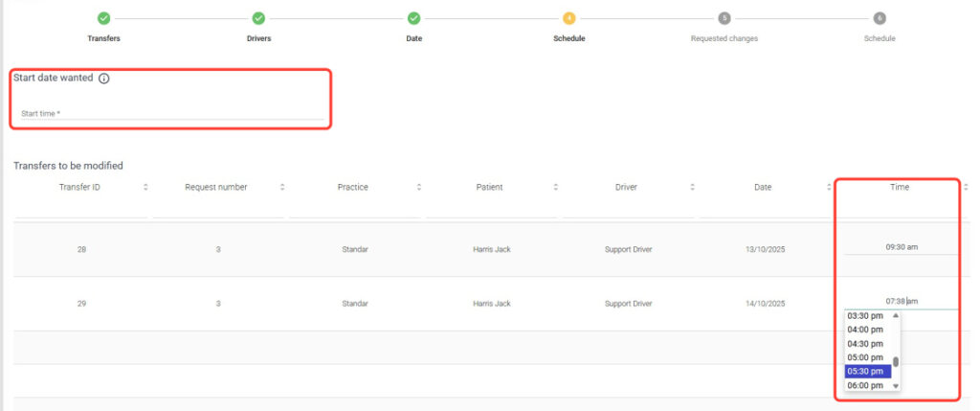Edit the 09:30 am time for transfer 28
Viewport: 980px width, 411px height.
click(x=901, y=247)
